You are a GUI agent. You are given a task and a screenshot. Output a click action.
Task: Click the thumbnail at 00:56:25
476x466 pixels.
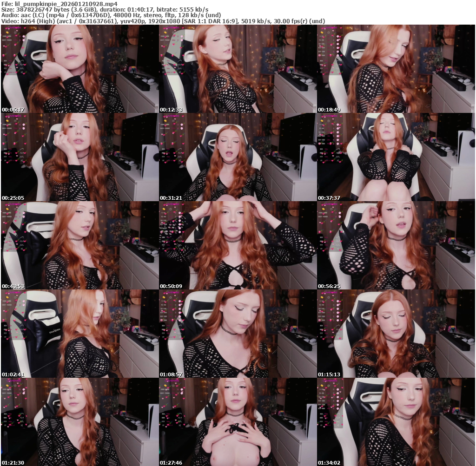click(396, 245)
